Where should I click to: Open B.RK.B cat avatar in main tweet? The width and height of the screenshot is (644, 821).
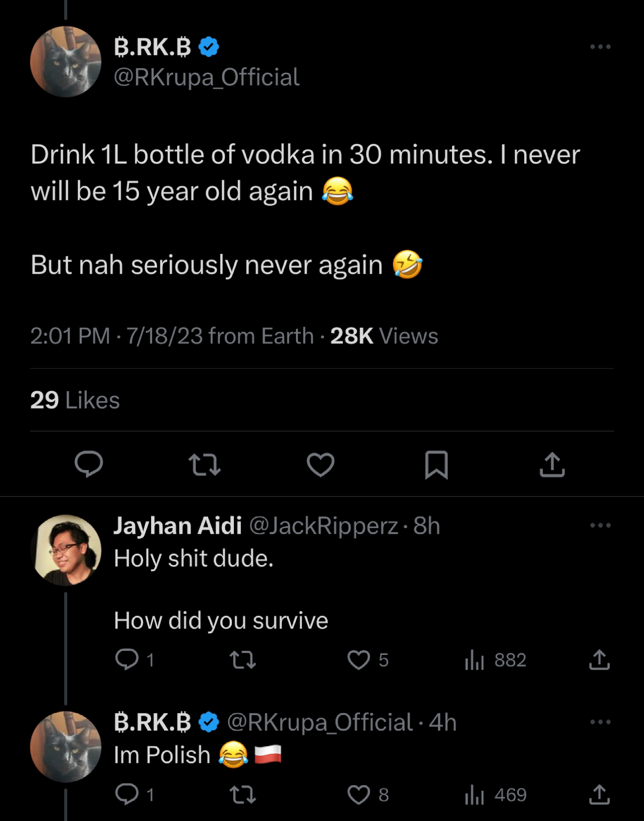point(66,62)
